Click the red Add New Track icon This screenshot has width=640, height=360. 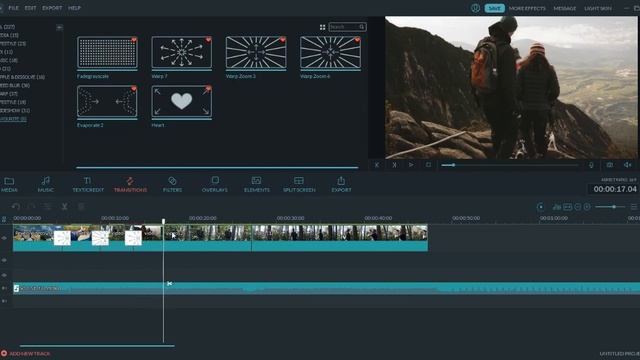pos(4,353)
